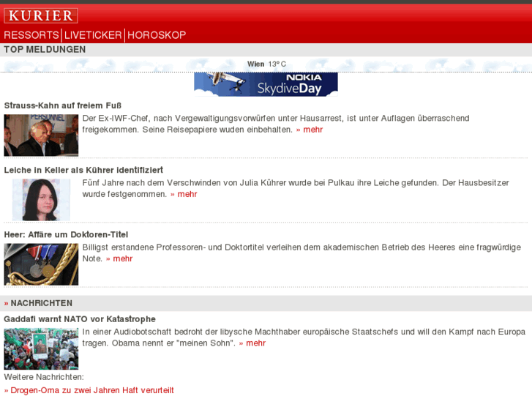
Task: Click the summary text about Julia Kührer's disappearance
Action: pyautogui.click(x=296, y=188)
